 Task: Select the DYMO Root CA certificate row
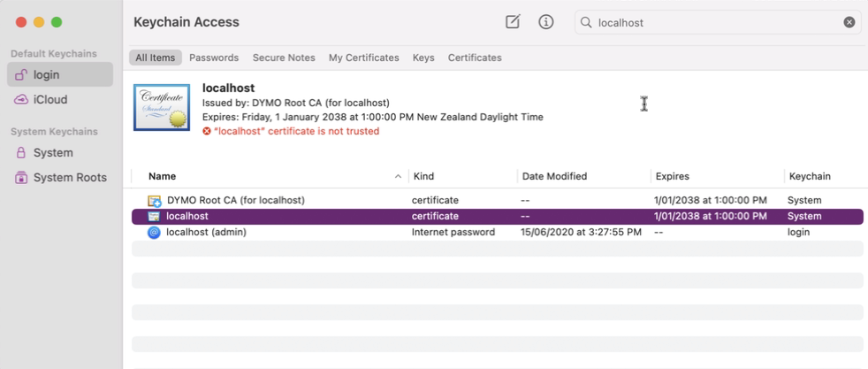pos(497,200)
